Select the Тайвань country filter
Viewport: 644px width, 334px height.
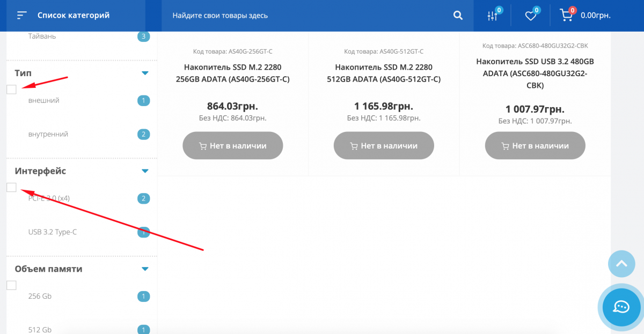click(x=42, y=36)
